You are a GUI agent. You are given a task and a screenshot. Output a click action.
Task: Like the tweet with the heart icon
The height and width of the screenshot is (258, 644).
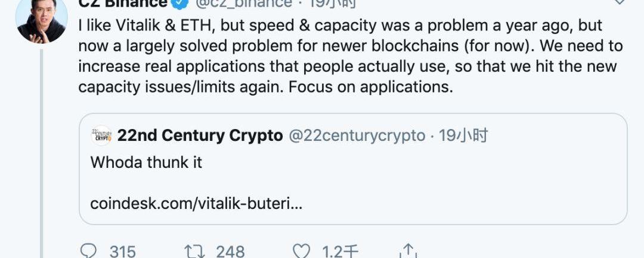[x=303, y=251]
